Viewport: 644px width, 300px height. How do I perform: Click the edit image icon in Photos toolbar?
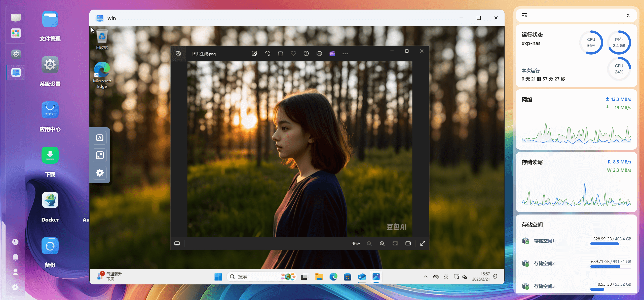point(254,54)
